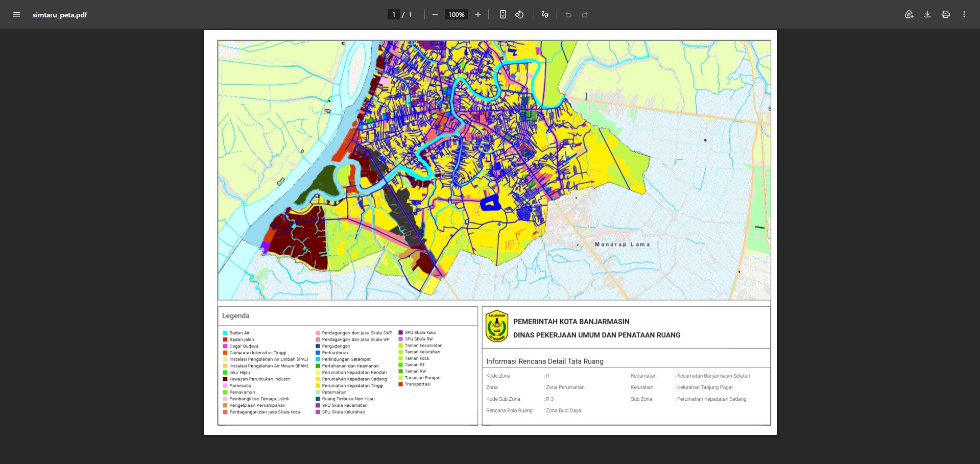Viewport: 980px width, 464px height.
Task: Click the 100% zoom level field
Action: tap(456, 14)
